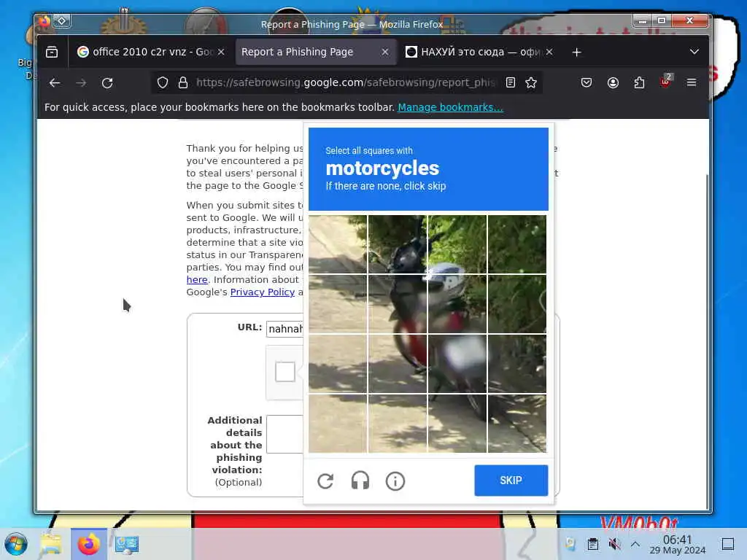747x560 pixels.
Task: Close the НАХУЙ это сюда tab
Action: [549, 52]
